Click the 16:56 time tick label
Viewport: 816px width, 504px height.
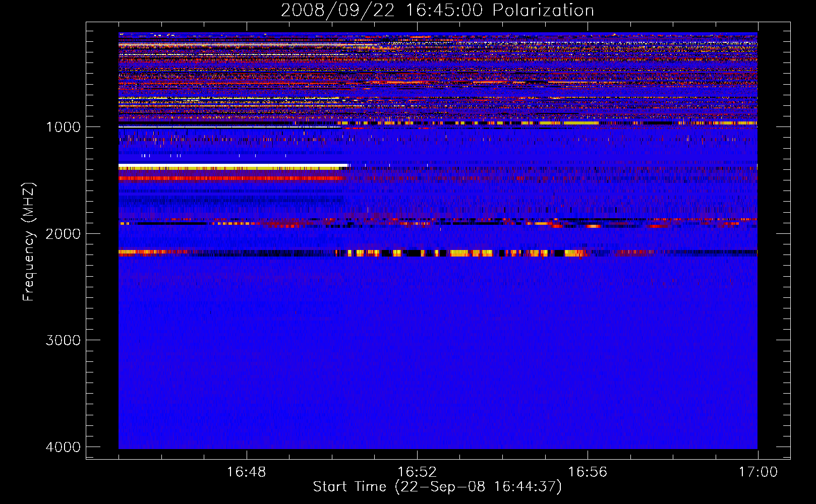(588, 472)
